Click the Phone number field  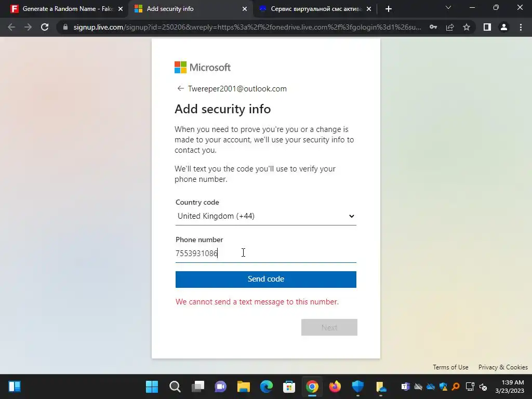pyautogui.click(x=265, y=254)
